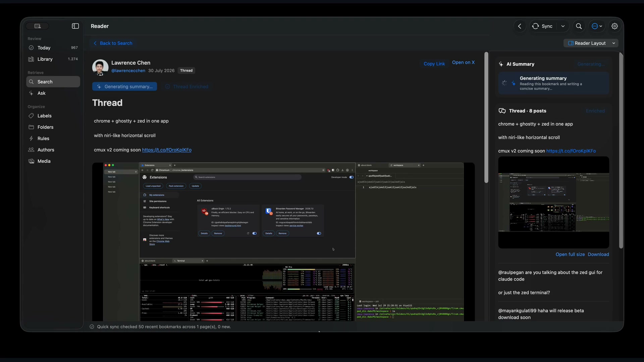
Task: Click the sparkle icon beside AI Summary
Action: (x=501, y=64)
